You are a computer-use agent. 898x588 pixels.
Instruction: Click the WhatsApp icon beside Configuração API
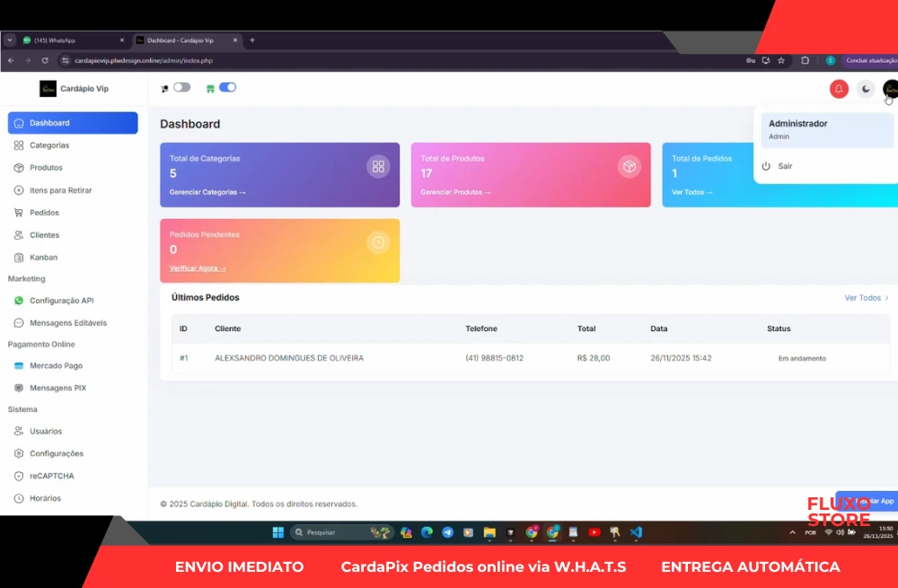(19, 301)
